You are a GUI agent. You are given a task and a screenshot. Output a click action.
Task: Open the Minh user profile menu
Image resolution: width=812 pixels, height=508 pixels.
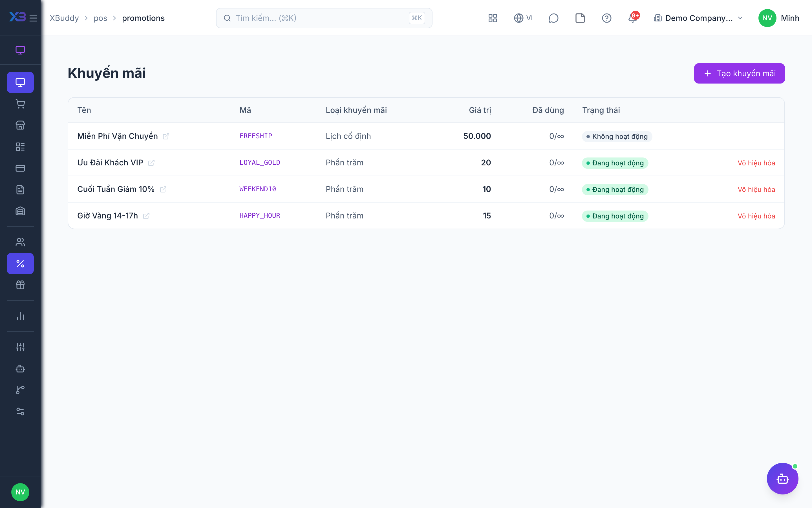coord(779,18)
